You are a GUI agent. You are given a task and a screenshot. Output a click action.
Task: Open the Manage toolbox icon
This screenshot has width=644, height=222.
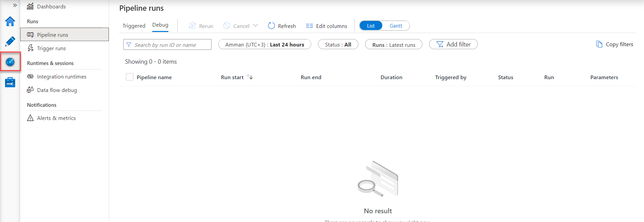[x=10, y=82]
